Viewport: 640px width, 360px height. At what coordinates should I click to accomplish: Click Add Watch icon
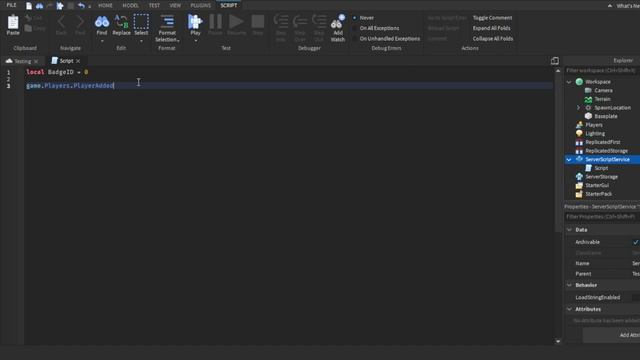click(x=338, y=21)
